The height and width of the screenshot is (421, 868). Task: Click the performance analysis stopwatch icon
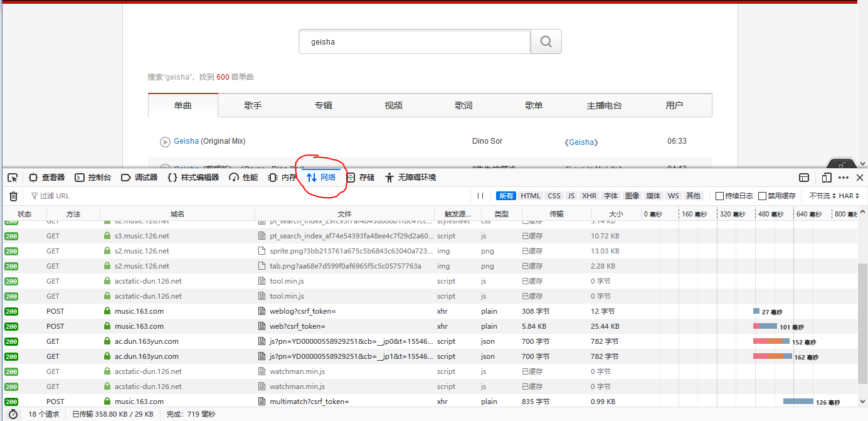pyautogui.click(x=13, y=414)
